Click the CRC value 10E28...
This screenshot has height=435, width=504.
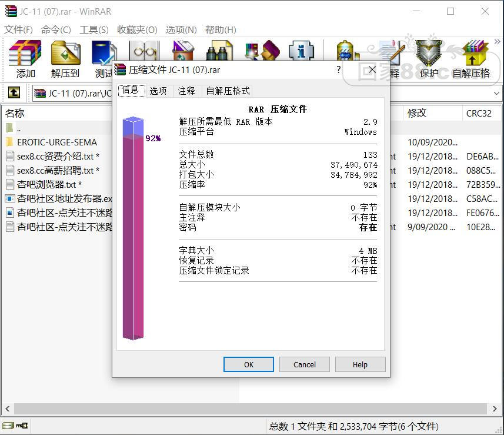(x=480, y=227)
